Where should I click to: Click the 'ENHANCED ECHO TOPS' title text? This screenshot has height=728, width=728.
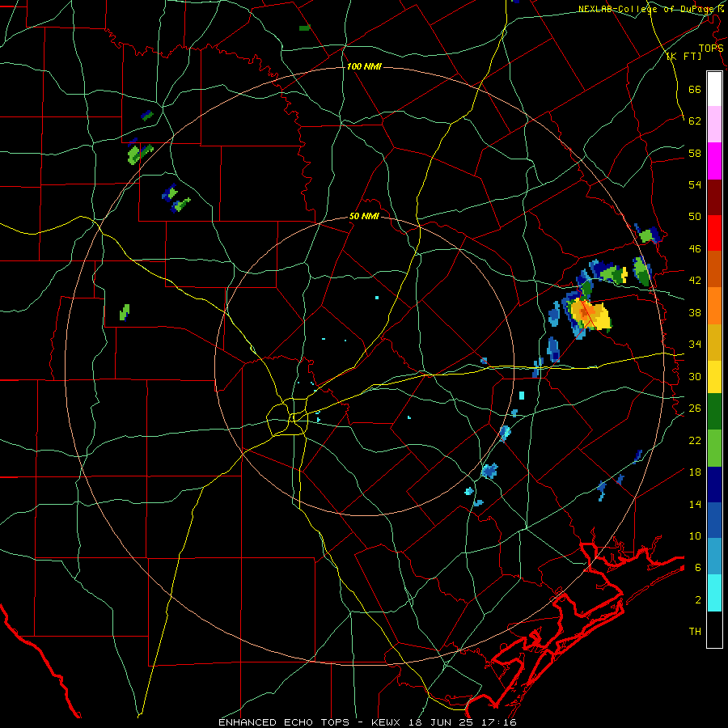[289, 722]
